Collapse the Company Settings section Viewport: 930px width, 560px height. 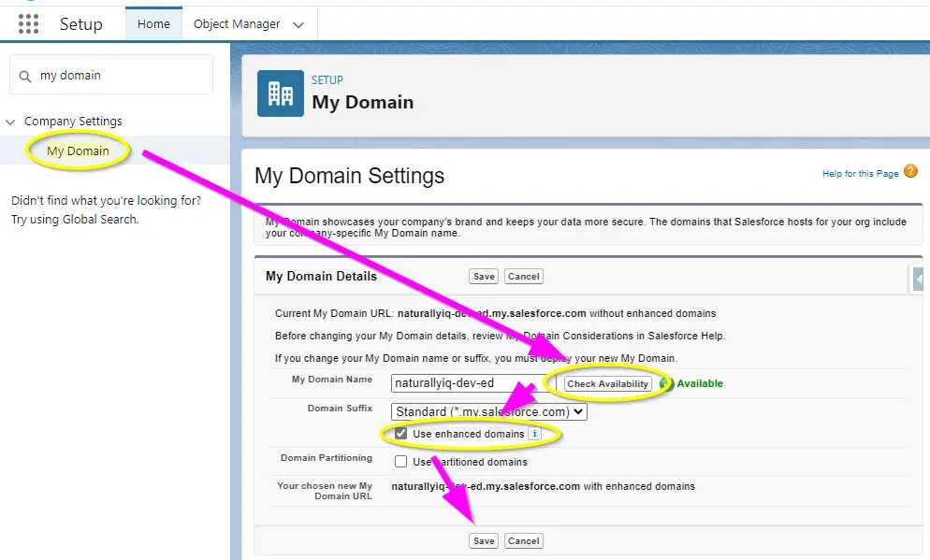(10, 122)
